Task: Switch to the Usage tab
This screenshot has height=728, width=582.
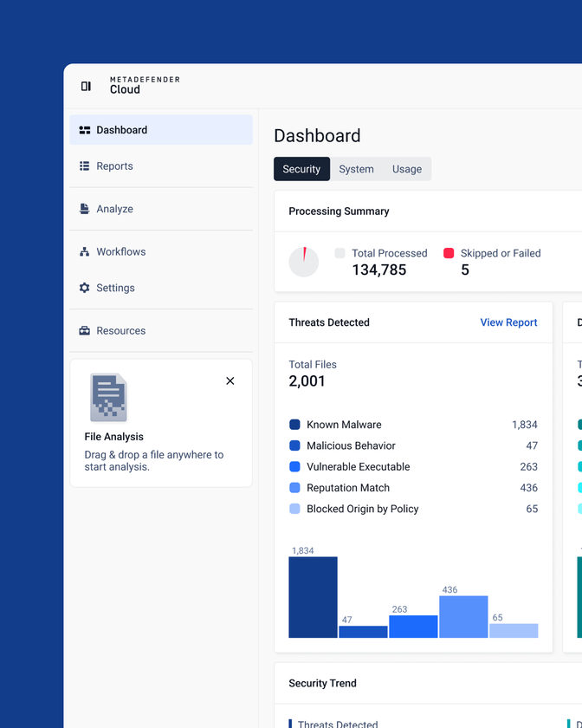Action: [x=407, y=169]
